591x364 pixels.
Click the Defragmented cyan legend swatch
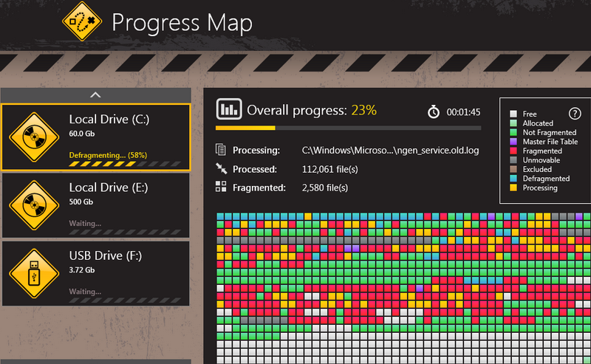point(513,179)
